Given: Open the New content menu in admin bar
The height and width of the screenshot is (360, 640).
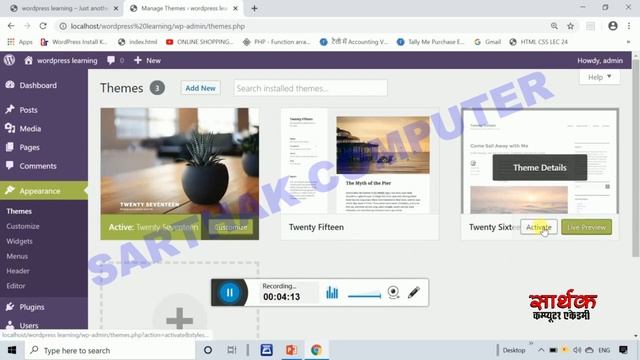Looking at the screenshot, I should 147,60.
